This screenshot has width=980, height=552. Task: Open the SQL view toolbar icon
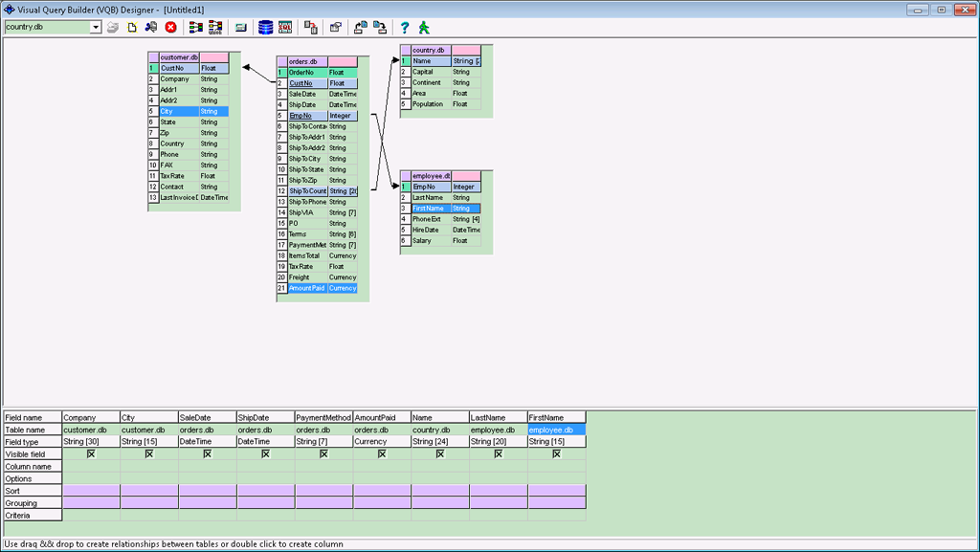point(285,27)
